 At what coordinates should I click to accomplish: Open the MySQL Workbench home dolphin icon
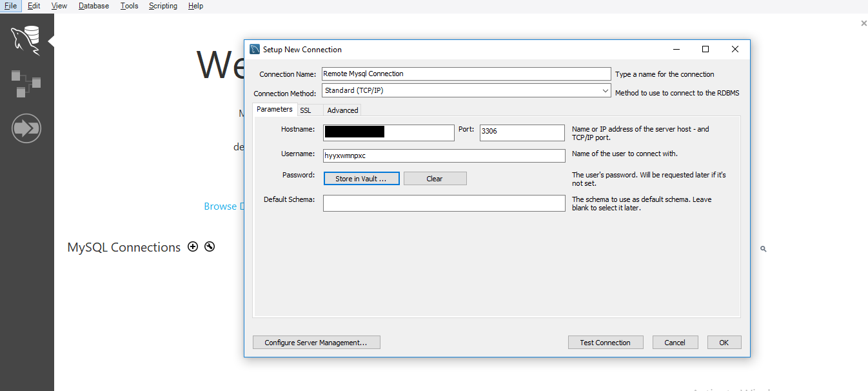tap(26, 40)
